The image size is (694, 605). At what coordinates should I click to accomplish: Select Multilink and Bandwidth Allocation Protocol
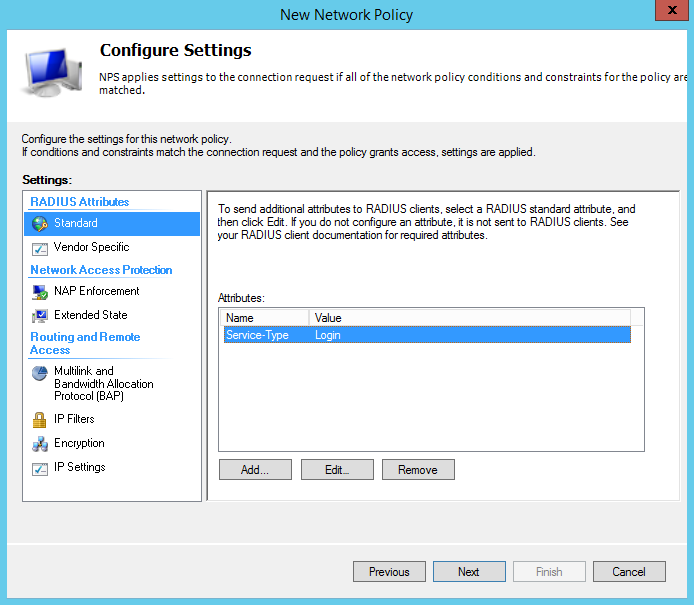pyautogui.click(x=103, y=383)
